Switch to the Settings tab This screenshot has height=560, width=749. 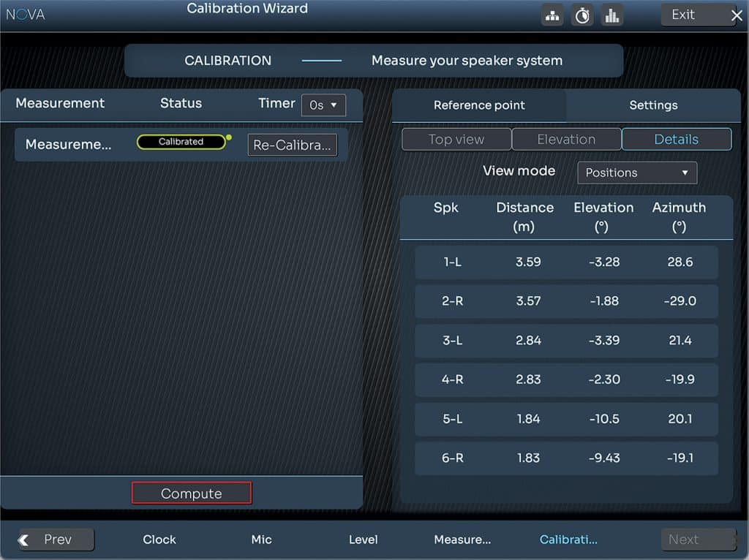tap(653, 105)
